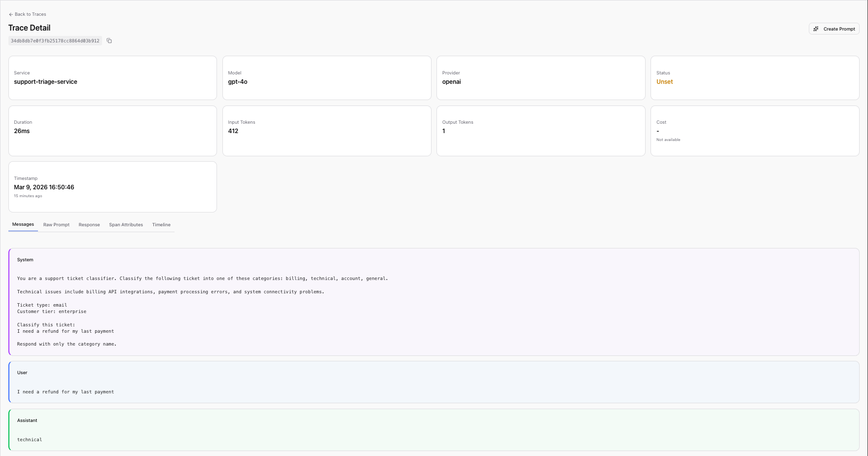Click the support-triage-service service name

(45, 82)
